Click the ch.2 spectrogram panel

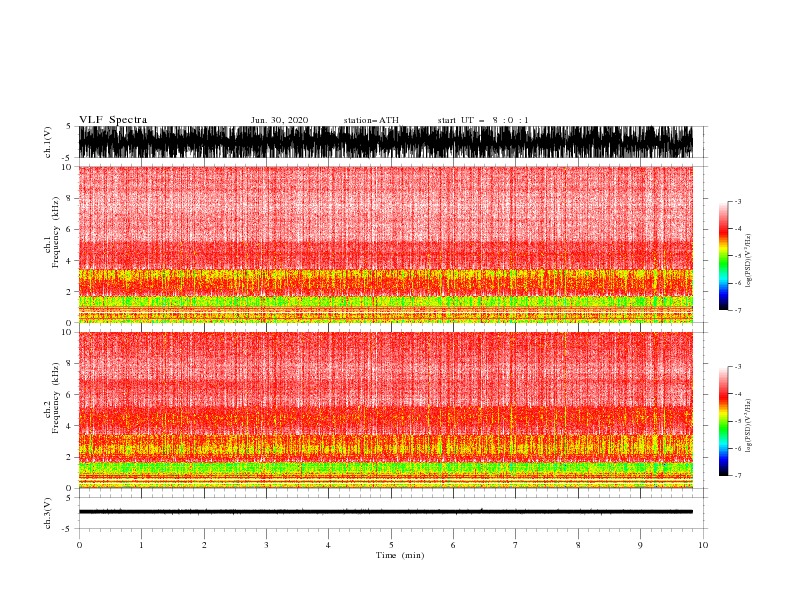tap(385, 410)
